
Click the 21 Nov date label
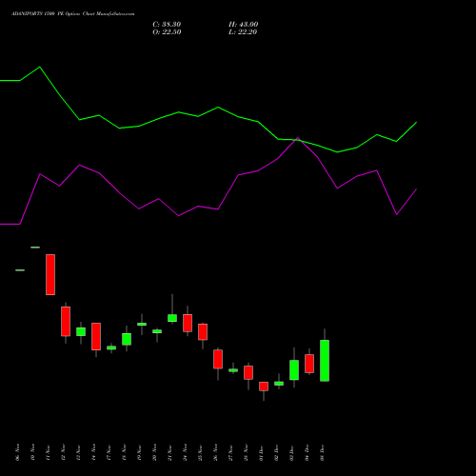pyautogui.click(x=169, y=452)
